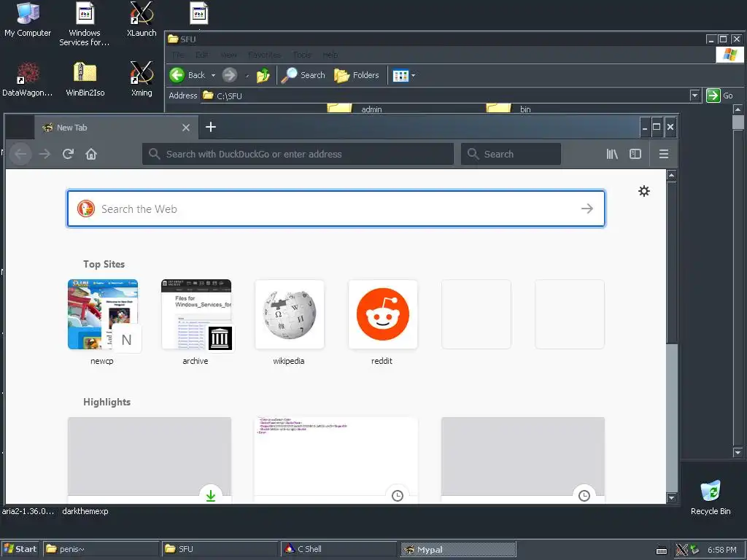
Task: Open Tools menu in SFU window
Action: (x=302, y=55)
